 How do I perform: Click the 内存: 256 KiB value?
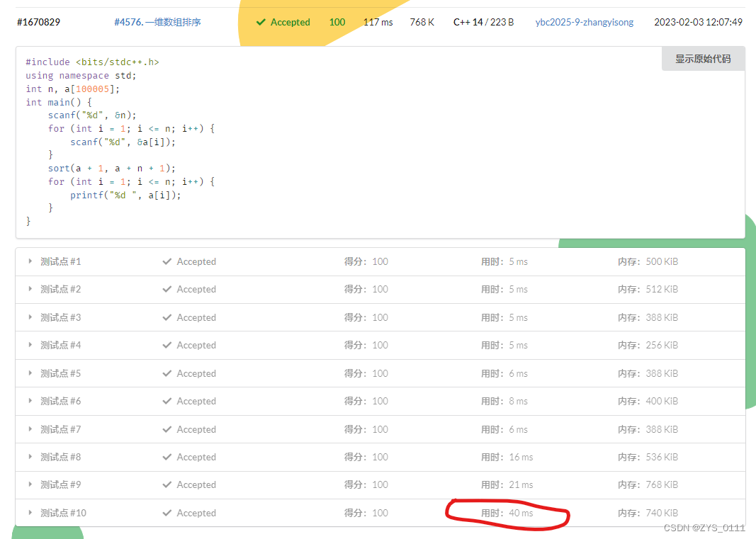[648, 345]
